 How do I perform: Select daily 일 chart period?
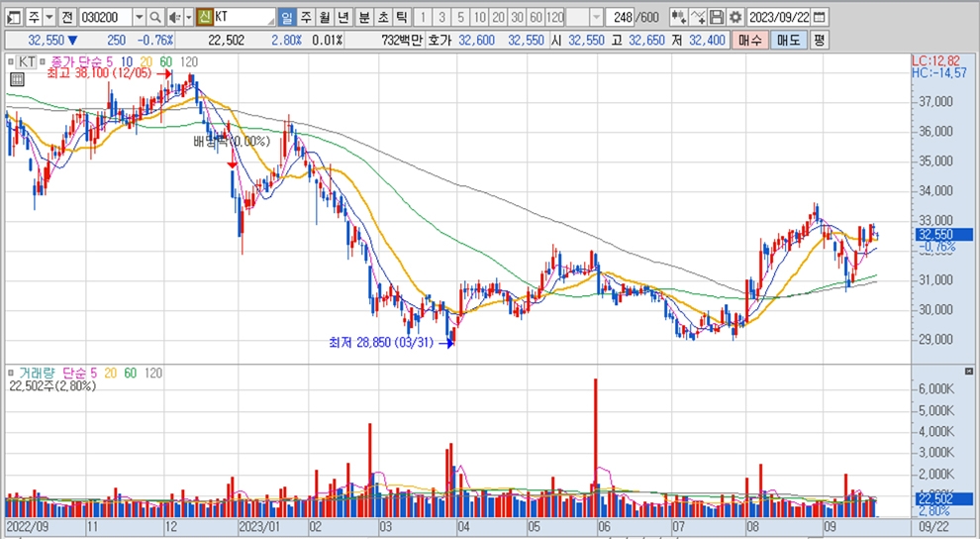287,17
